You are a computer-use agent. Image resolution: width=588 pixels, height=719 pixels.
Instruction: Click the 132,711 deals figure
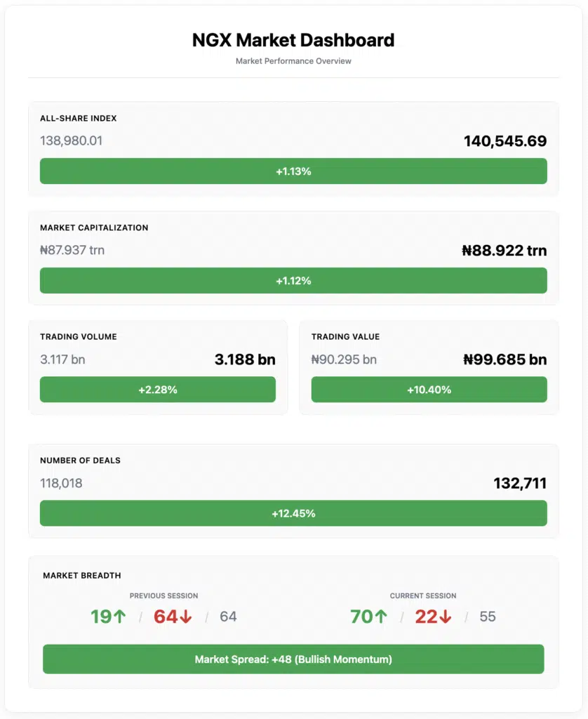[520, 483]
